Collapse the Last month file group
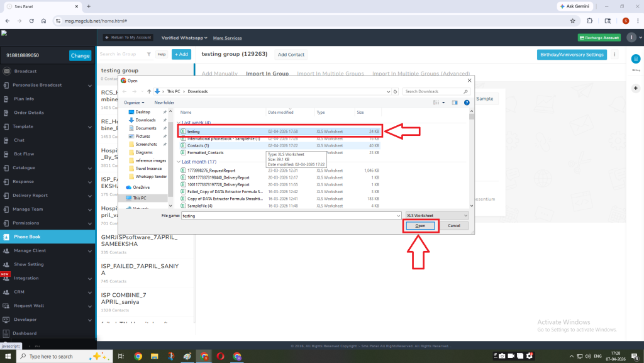This screenshot has width=644, height=363. pos(179,162)
